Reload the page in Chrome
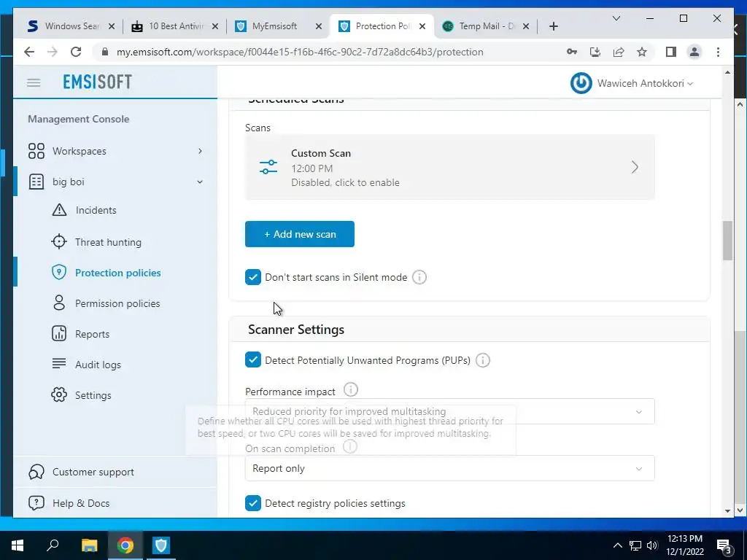Viewport: 747px width, 560px height. [x=76, y=52]
